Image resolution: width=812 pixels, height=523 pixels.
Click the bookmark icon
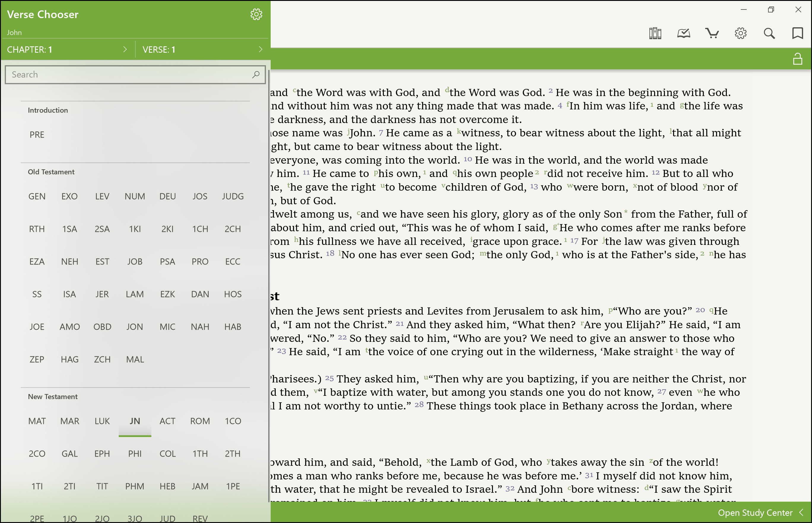pyautogui.click(x=797, y=33)
